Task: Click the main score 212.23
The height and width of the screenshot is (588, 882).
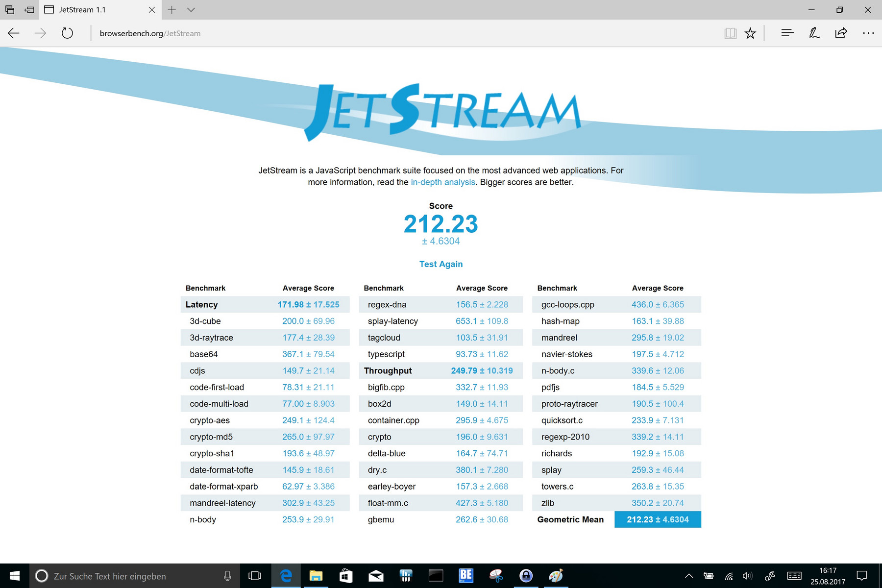Action: pos(441,224)
